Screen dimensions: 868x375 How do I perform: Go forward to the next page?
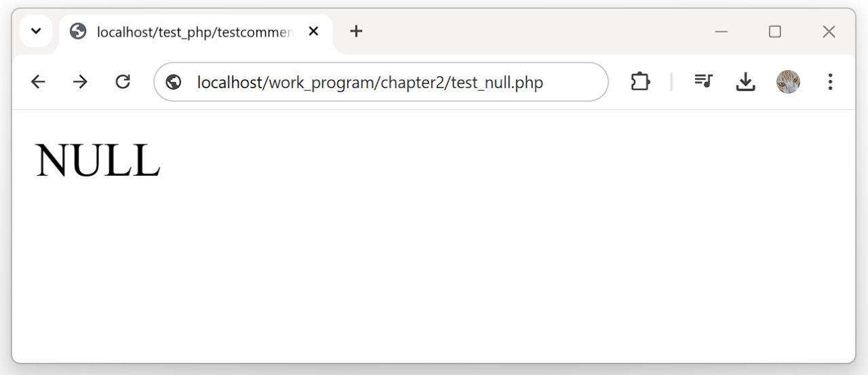(80, 82)
